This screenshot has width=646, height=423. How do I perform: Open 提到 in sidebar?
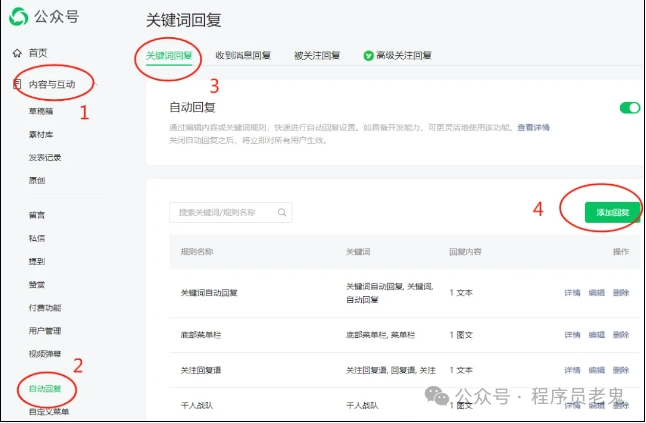click(x=37, y=262)
